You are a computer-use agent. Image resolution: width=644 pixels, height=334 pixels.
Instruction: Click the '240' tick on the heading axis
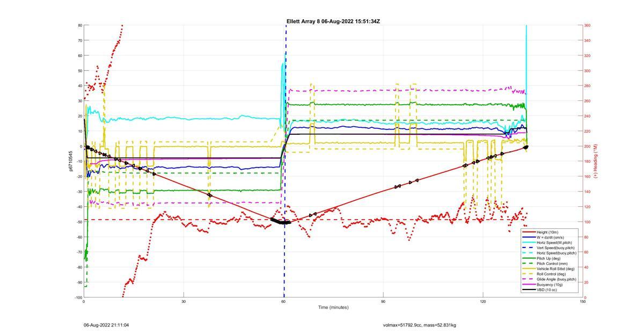(x=588, y=116)
